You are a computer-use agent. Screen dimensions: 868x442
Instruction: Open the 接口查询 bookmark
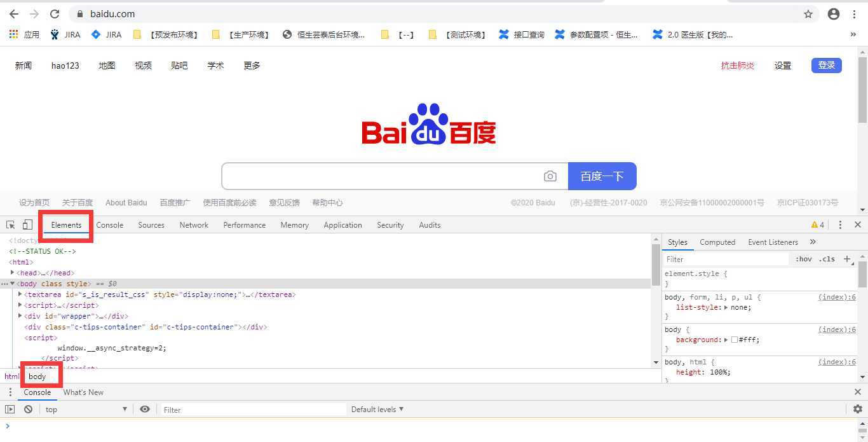[522, 34]
